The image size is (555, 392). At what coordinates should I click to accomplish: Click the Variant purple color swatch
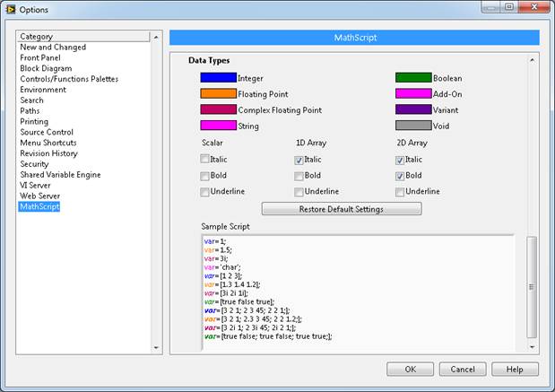pos(413,109)
